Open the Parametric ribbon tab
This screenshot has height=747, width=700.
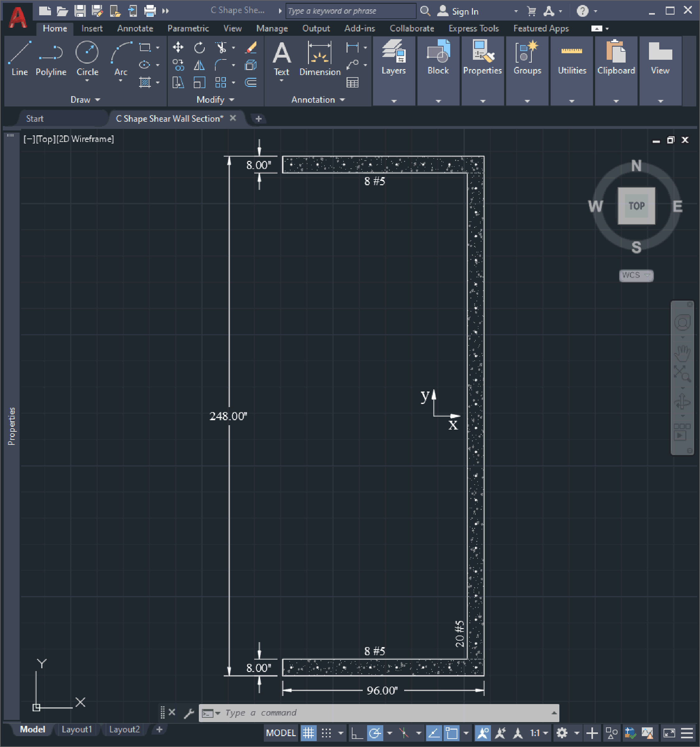188,29
